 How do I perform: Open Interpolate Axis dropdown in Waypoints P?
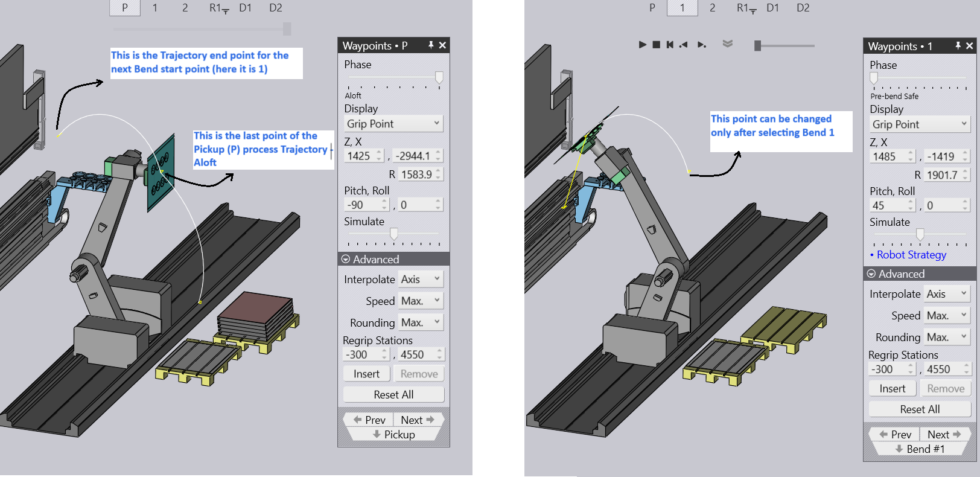421,279
